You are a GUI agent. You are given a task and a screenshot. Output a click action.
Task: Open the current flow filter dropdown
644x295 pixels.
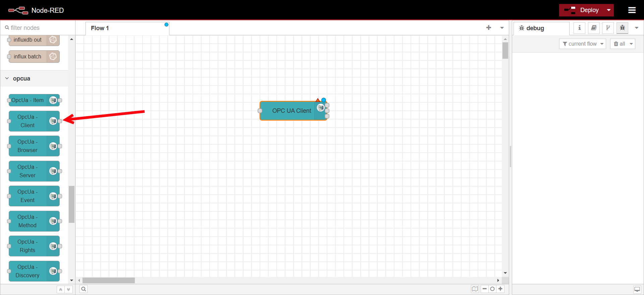point(583,44)
